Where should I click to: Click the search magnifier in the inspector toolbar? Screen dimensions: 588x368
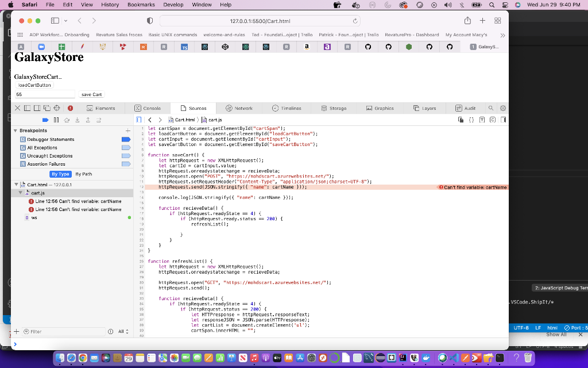click(490, 108)
